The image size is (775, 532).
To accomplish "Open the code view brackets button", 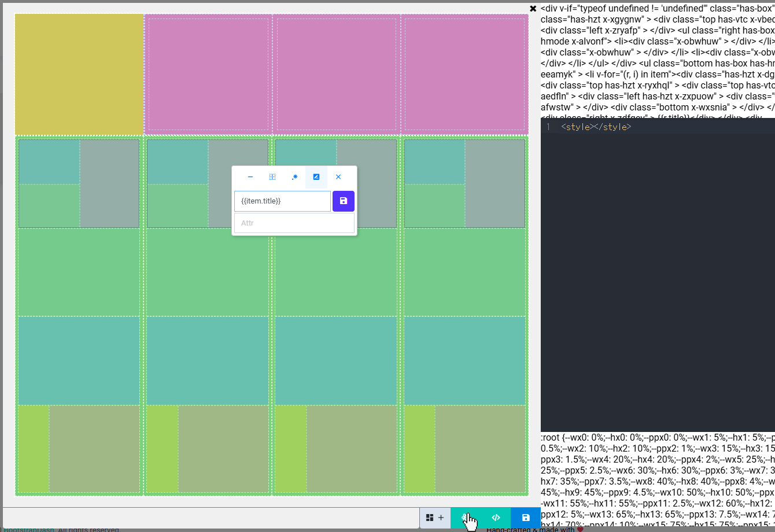I will pyautogui.click(x=496, y=518).
